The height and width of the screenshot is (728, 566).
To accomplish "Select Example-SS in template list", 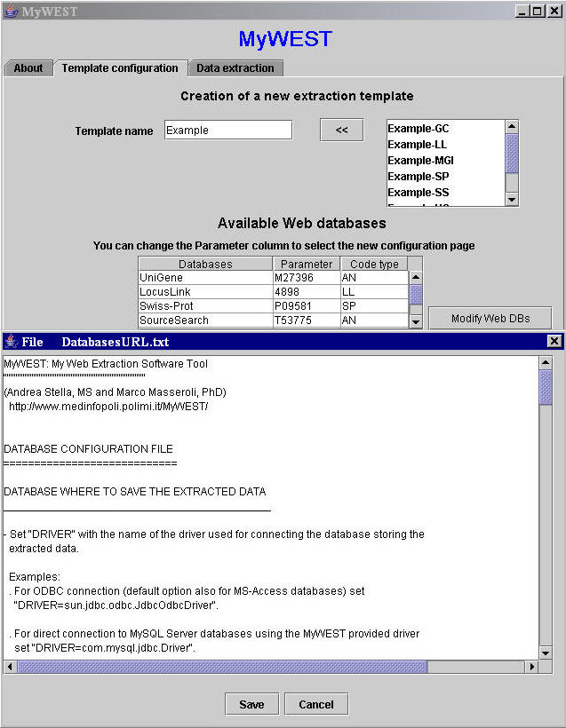I will (x=419, y=193).
